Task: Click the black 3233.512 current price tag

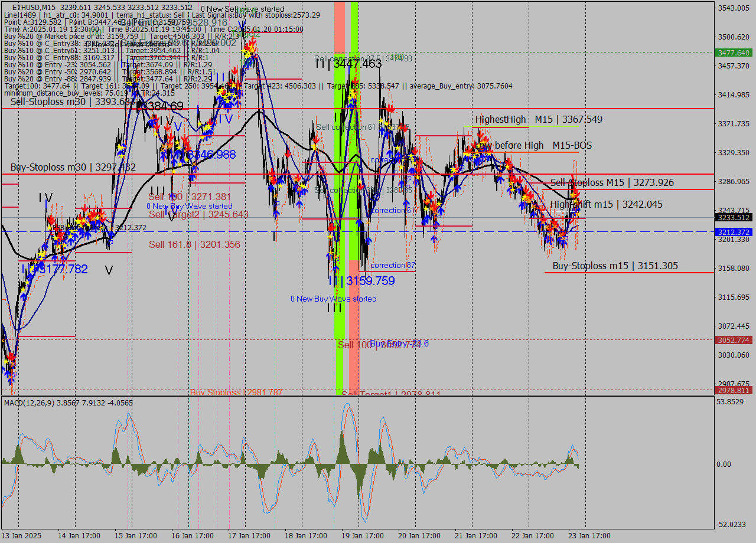Action: point(734,218)
